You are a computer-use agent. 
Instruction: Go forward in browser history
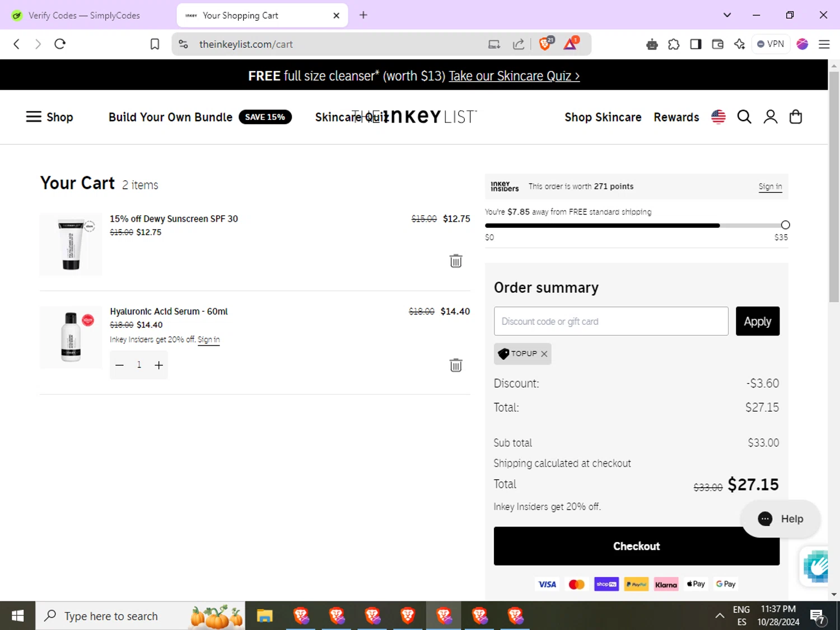(38, 44)
